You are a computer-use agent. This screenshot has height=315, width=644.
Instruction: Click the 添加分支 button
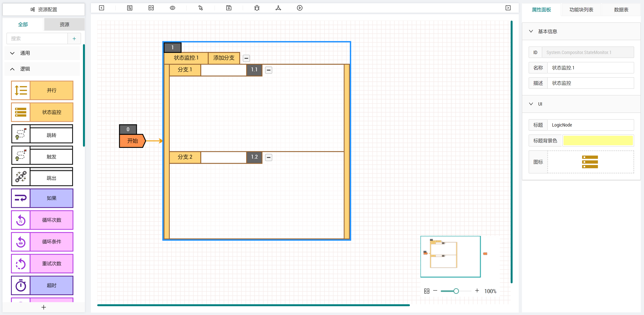coord(224,58)
